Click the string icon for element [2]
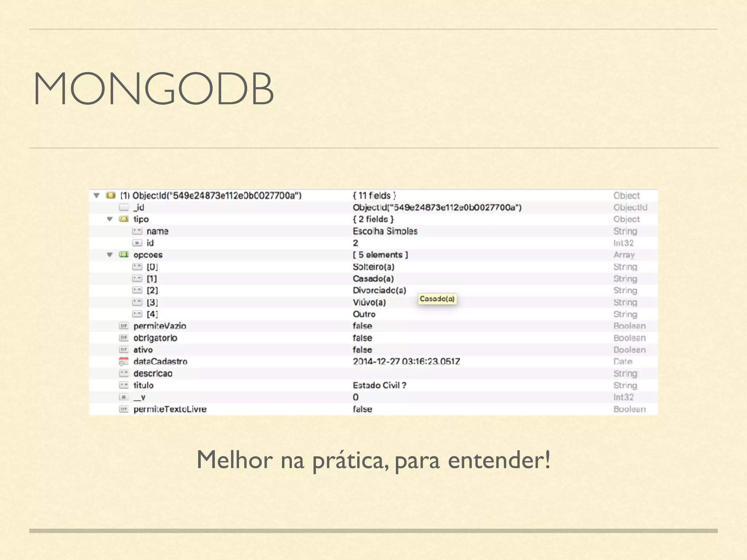Screen dimensions: 747x560 137,291
